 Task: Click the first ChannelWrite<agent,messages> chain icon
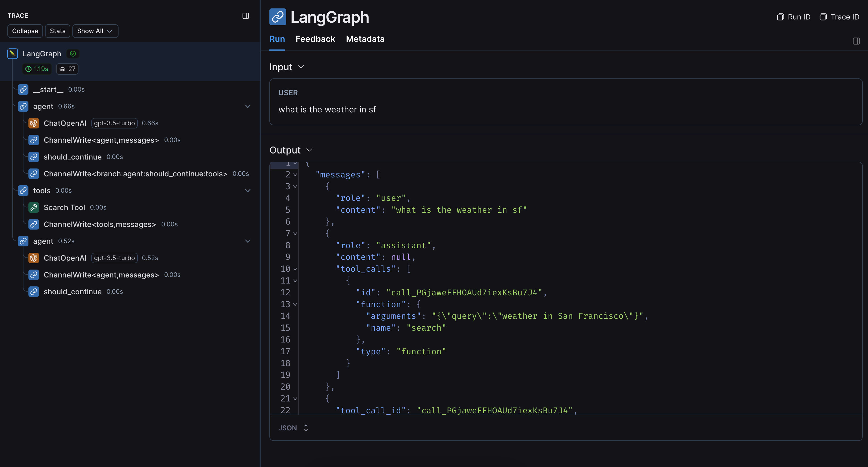pos(34,140)
